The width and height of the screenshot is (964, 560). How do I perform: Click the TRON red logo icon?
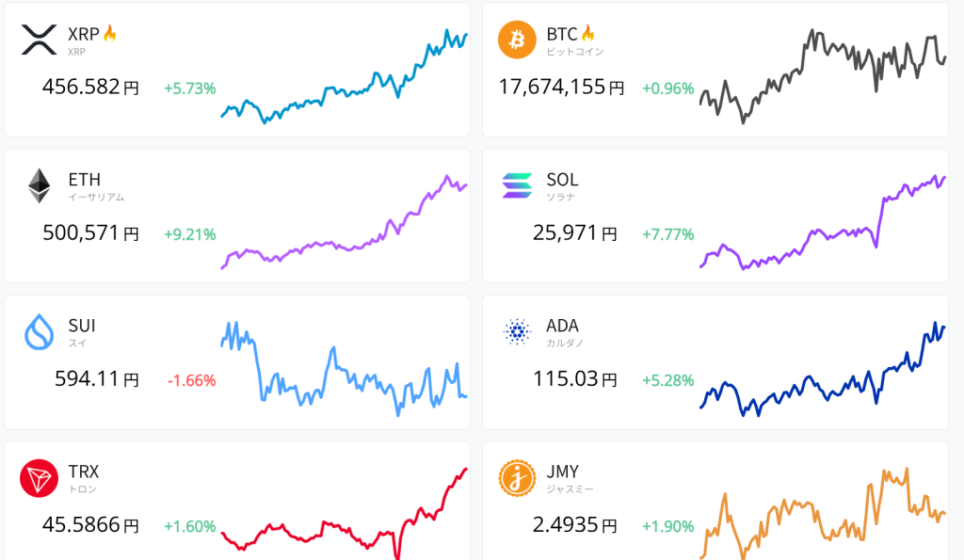point(39,478)
